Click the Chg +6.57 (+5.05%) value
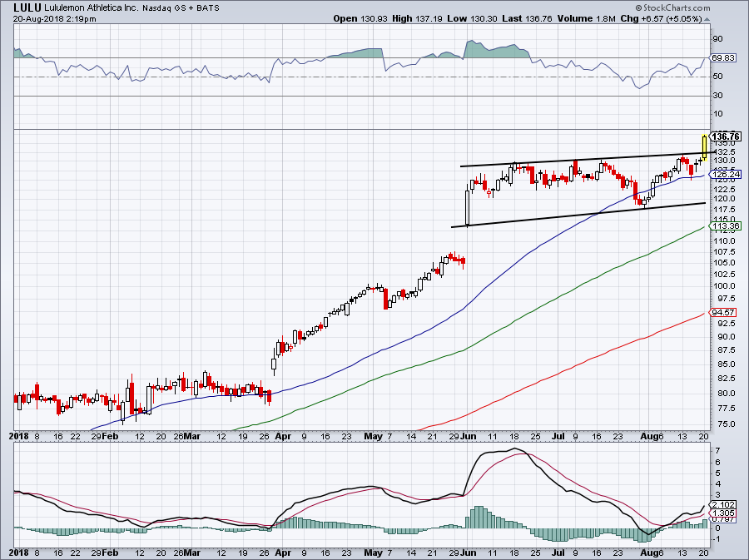749x560 pixels. (x=661, y=18)
